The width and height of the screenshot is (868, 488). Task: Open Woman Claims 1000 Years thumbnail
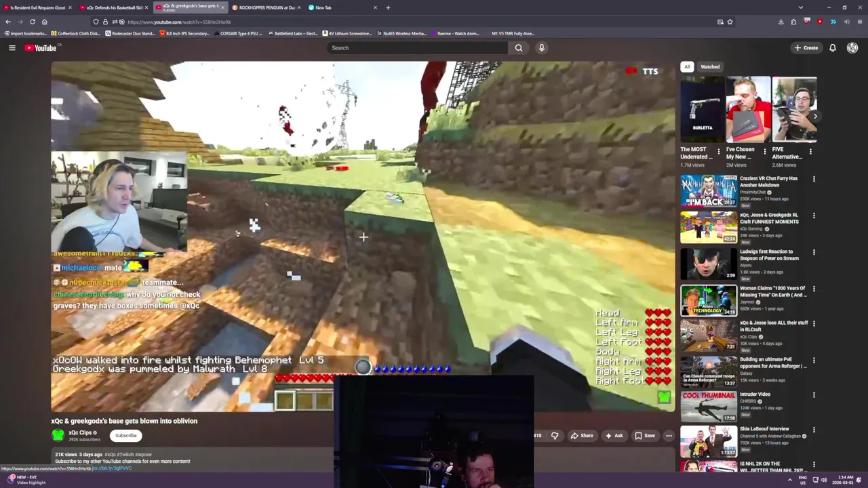click(709, 300)
